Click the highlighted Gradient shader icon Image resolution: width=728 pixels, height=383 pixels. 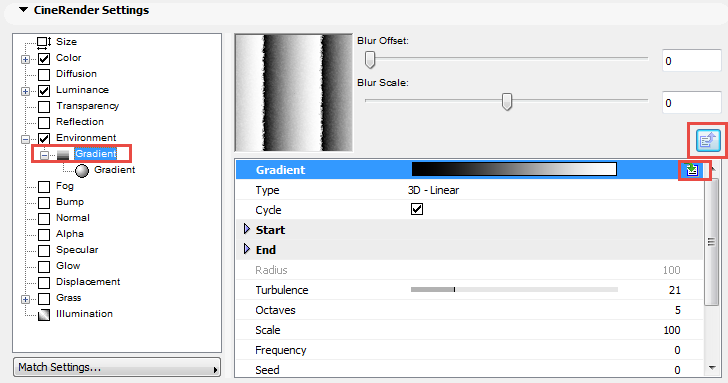point(63,155)
